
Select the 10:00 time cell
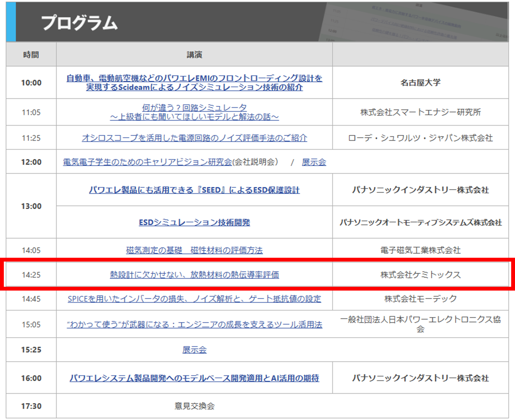click(x=31, y=83)
